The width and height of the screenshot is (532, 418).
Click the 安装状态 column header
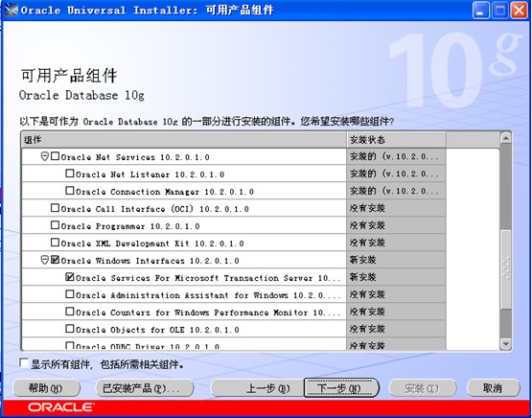[x=396, y=139]
